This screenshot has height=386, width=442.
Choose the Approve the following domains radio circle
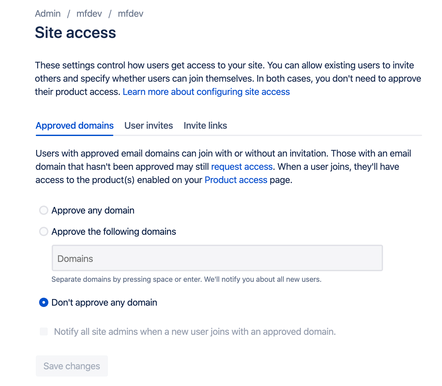[44, 231]
